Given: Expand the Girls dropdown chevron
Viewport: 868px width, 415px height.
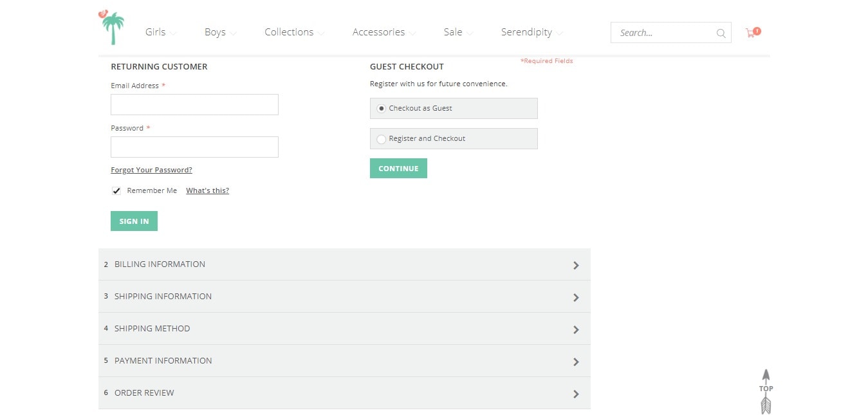Looking at the screenshot, I should pos(173,33).
